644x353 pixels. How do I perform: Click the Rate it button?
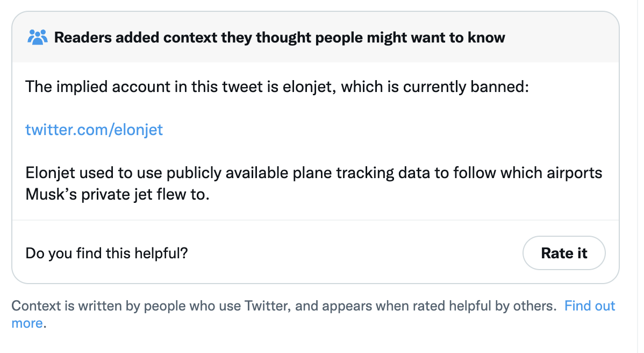564,253
